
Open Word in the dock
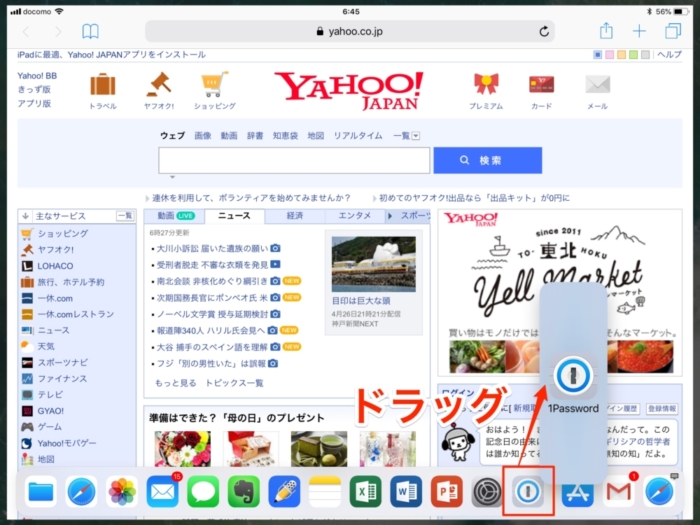(406, 492)
